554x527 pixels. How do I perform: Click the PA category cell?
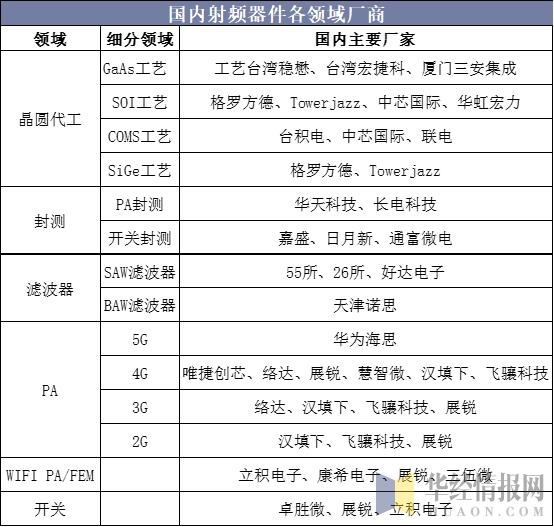click(x=51, y=390)
